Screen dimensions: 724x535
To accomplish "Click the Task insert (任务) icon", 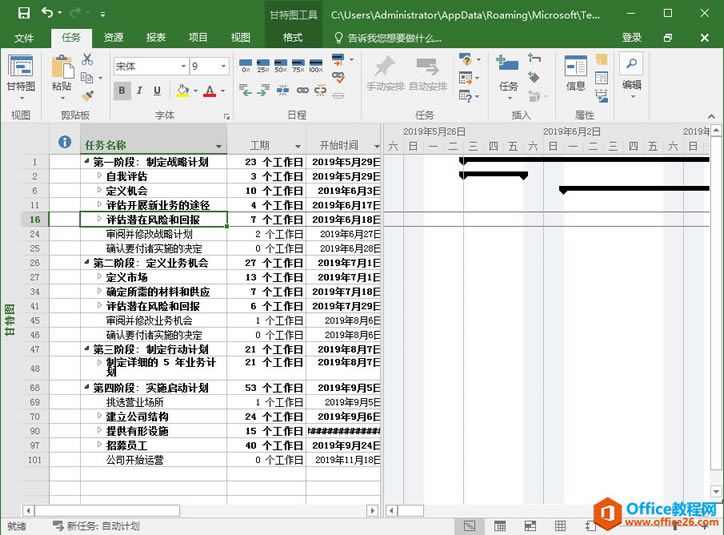I will [x=508, y=72].
